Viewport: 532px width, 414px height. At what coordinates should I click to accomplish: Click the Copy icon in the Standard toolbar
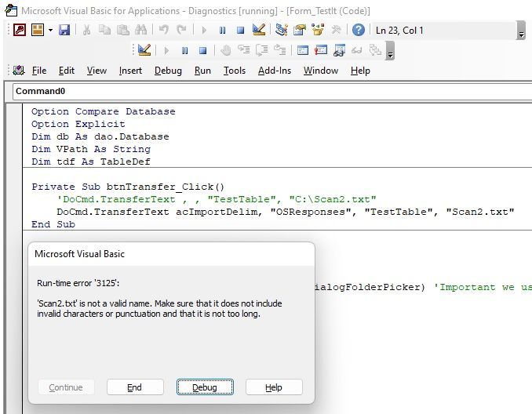[x=104, y=30]
